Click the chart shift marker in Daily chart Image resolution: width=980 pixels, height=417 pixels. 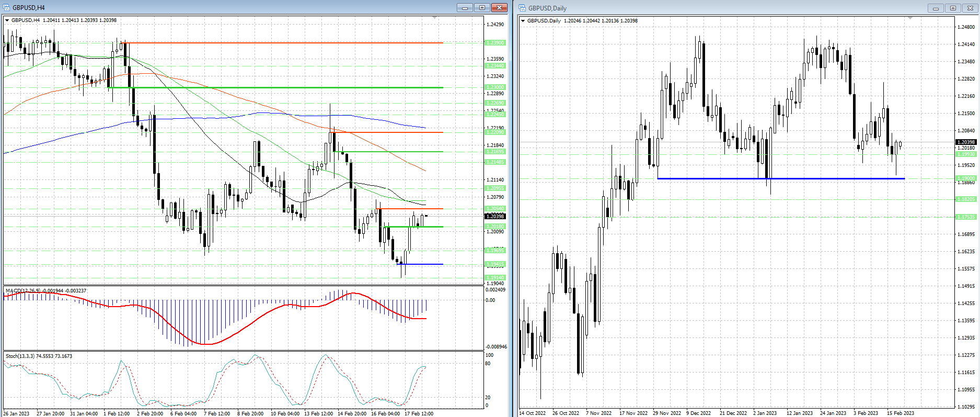tap(910, 18)
